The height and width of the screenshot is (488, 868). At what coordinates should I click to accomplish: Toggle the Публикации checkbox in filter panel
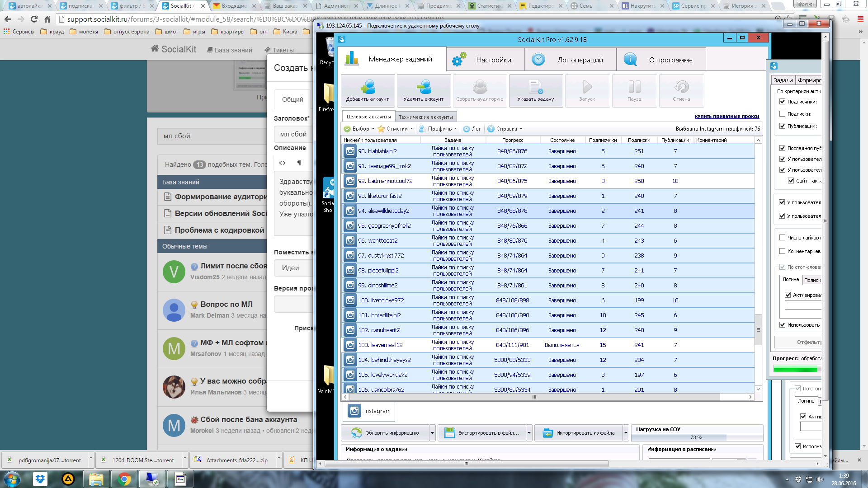[x=783, y=126]
